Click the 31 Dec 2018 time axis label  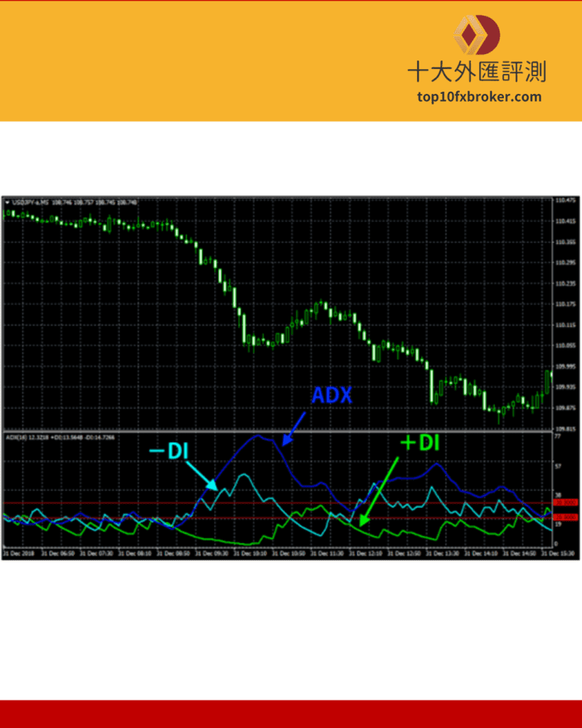pyautogui.click(x=17, y=553)
